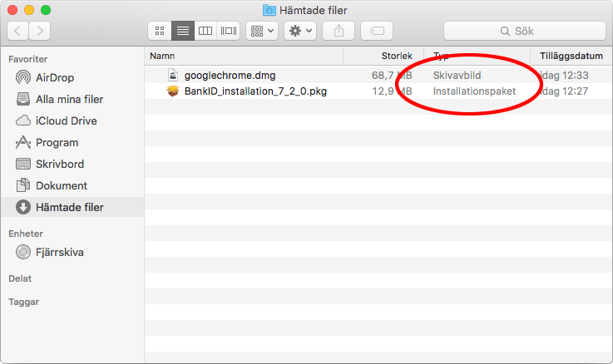Screen dimensions: 613x364
Task: Click the Dokument icon in sidebar
Action: pos(23,185)
